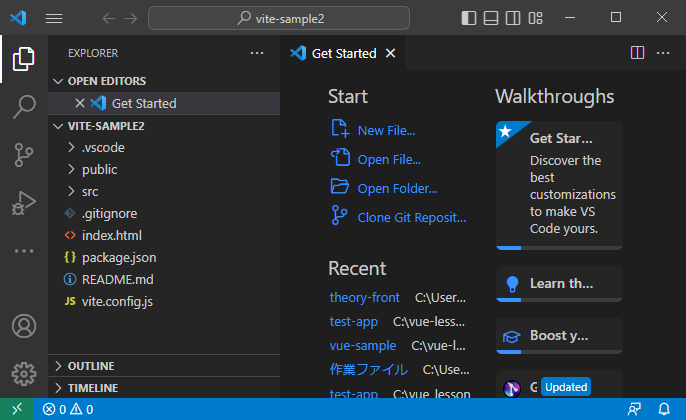The height and width of the screenshot is (420, 686).
Task: Select Get Started entry in Open Editors
Action: pyautogui.click(x=164, y=103)
